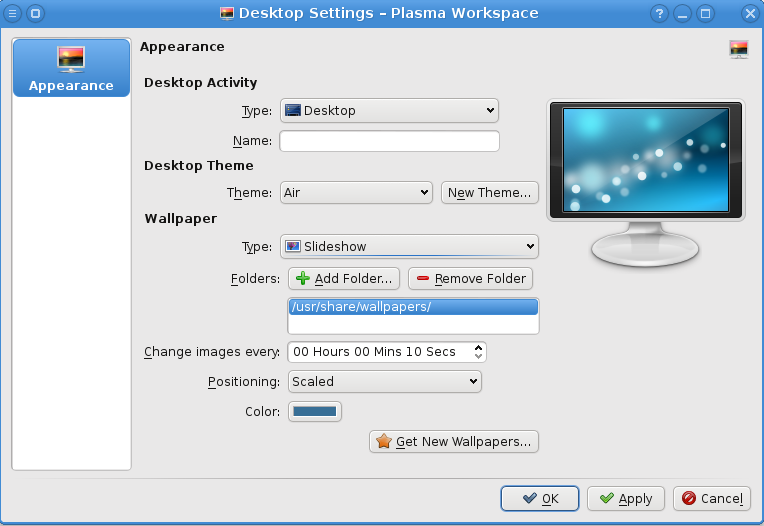Maximize the Desktop Settings window
Screen dimensions: 764x526
(x=705, y=13)
